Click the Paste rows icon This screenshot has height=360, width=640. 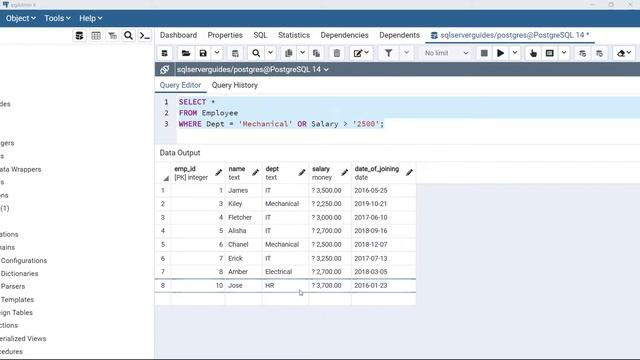pos(316,53)
